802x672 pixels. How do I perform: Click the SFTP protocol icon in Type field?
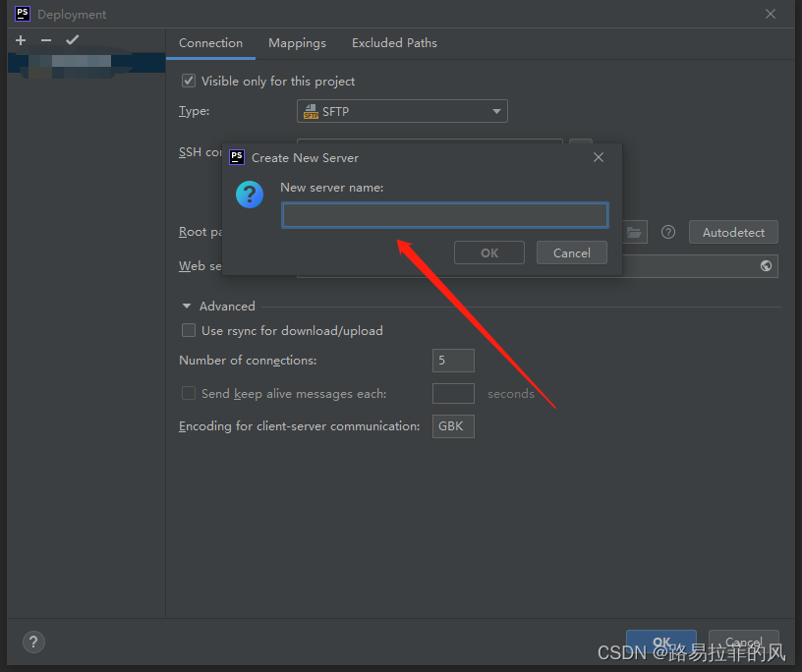tap(311, 111)
